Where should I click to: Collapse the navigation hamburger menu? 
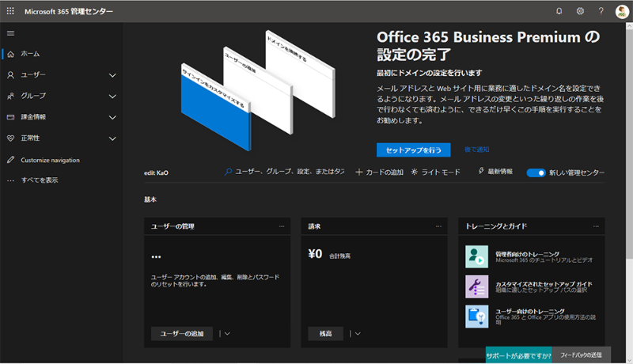click(x=11, y=33)
